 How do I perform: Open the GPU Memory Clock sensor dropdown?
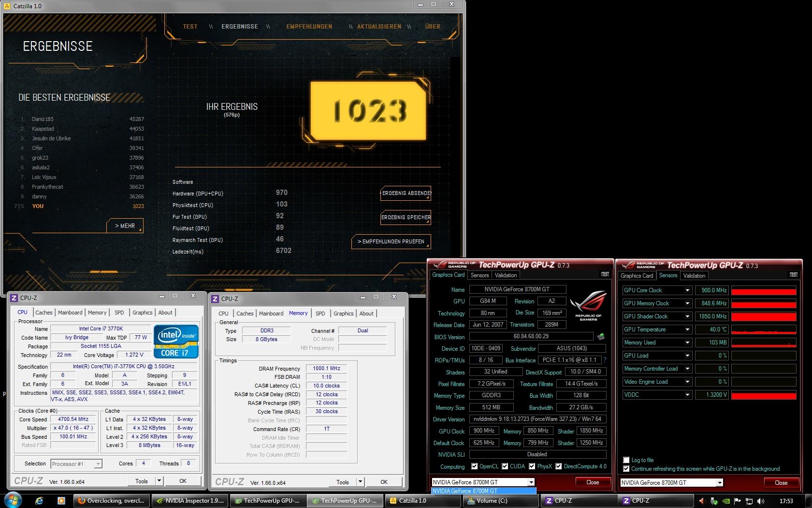687,303
